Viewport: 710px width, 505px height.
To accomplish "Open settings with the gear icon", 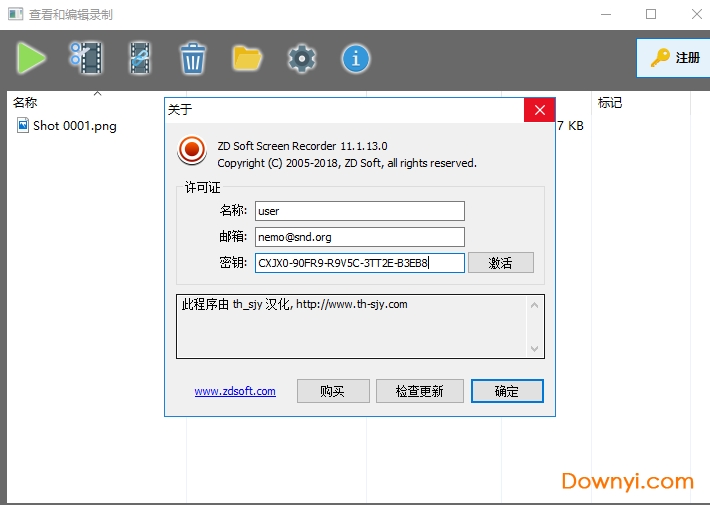I will [301, 58].
